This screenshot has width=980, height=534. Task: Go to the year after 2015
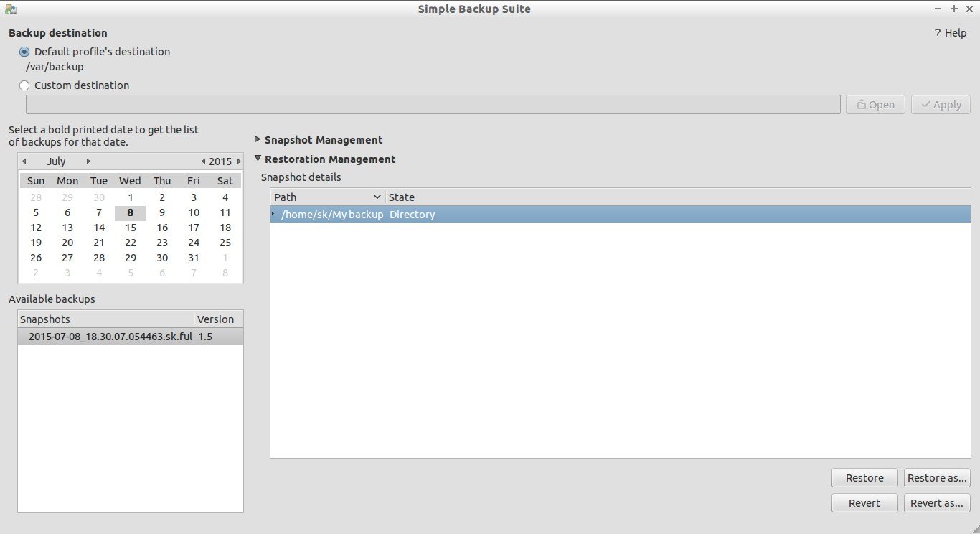[239, 161]
